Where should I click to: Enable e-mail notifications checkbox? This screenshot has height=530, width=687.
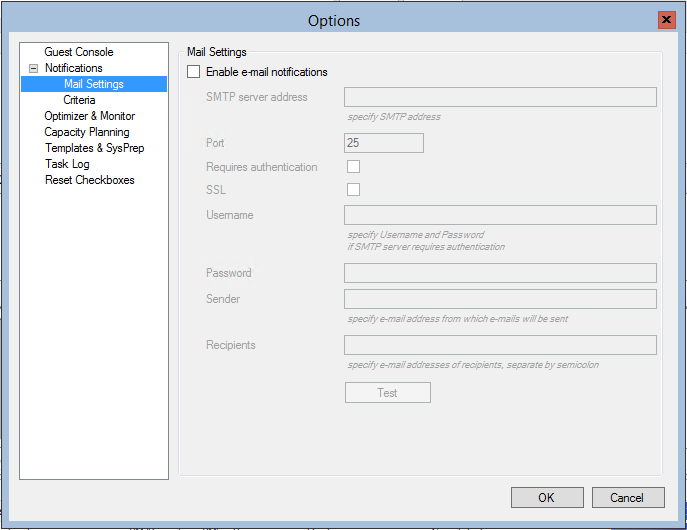pos(194,72)
